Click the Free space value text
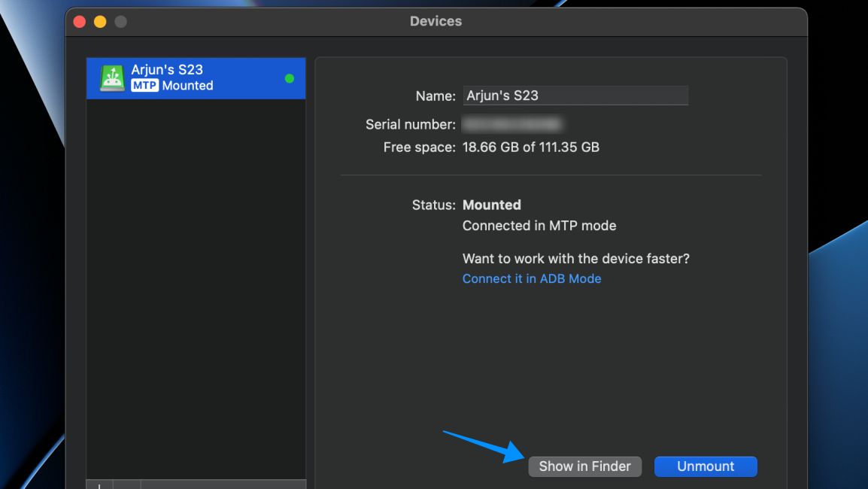The height and width of the screenshot is (489, 868). (530, 147)
